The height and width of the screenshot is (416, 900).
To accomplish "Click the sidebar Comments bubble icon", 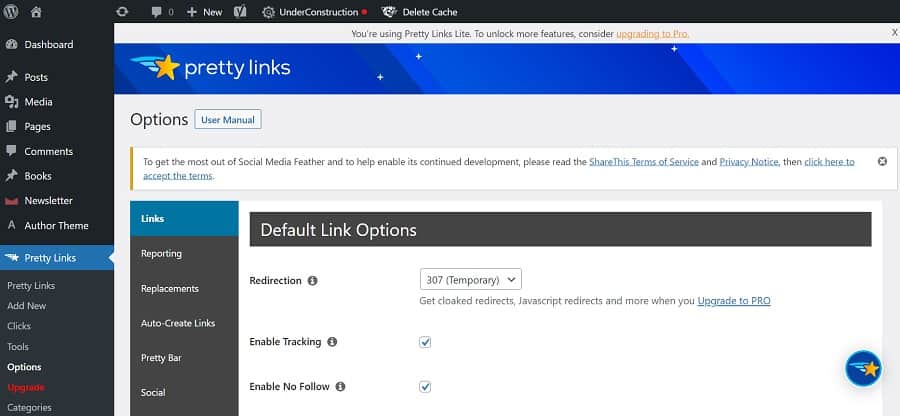I will 11,150.
